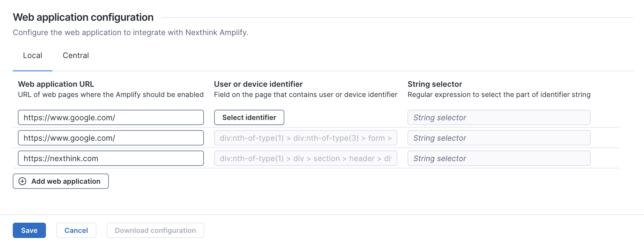
Task: Focus the second google.com URL field
Action: (110, 138)
